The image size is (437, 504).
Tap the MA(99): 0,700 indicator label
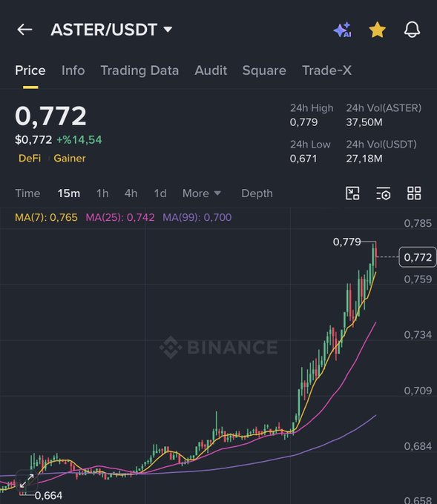(197, 218)
